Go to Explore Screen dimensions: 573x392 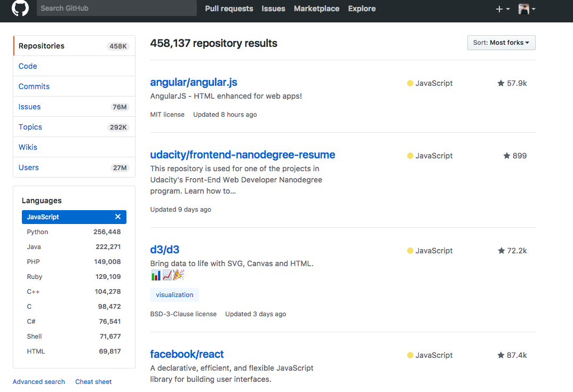click(x=362, y=9)
